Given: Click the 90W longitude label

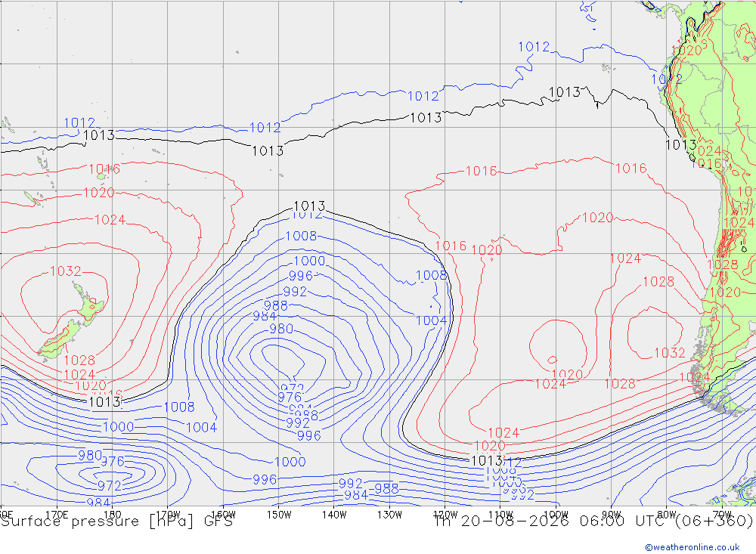Looking at the screenshot, I should click(x=612, y=515).
